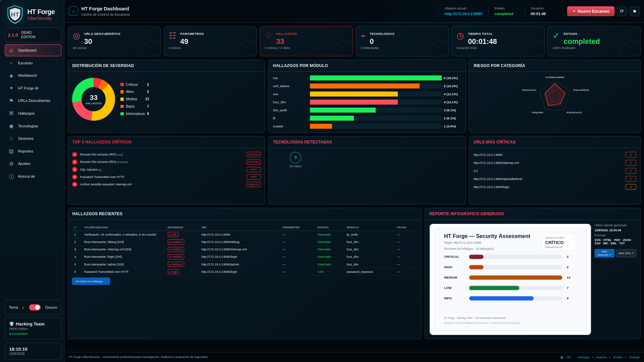Click the HIGH badge for SQL Injection
This screenshot has width=644, height=362.
coord(253,170)
